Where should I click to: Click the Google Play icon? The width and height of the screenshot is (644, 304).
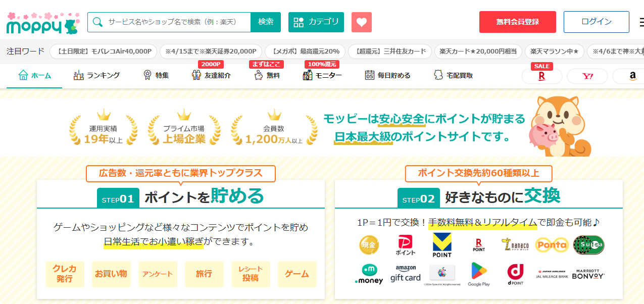pos(479,275)
